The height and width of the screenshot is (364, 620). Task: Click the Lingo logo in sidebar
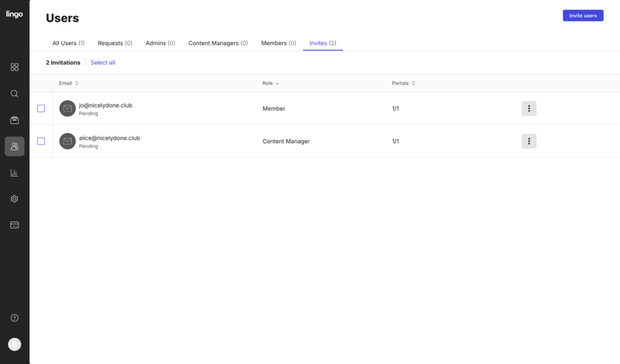[x=15, y=14]
